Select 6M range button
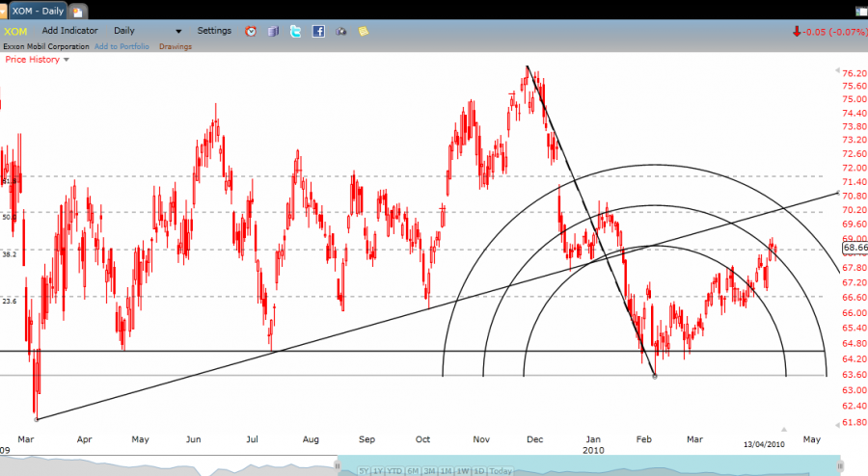The width and height of the screenshot is (868, 476). 413,471
